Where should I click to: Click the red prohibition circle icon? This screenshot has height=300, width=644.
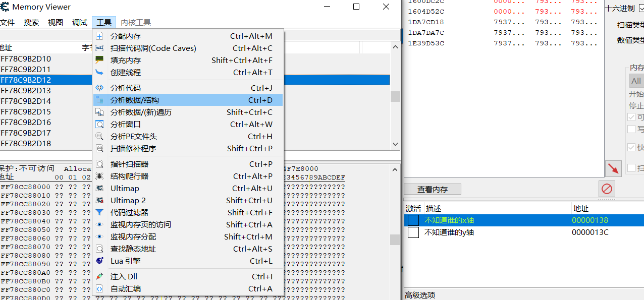coord(607,189)
